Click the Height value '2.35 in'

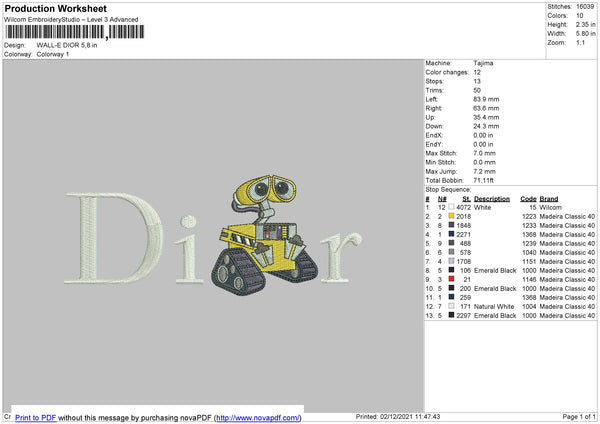point(585,24)
